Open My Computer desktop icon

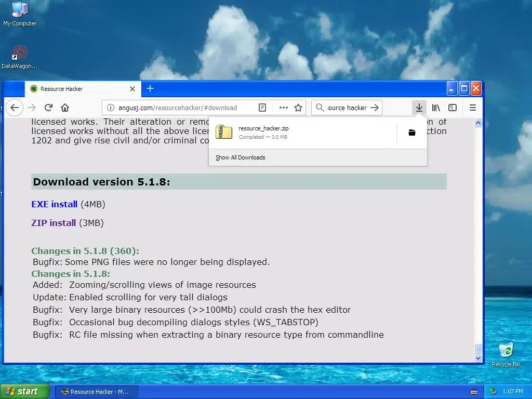click(20, 14)
